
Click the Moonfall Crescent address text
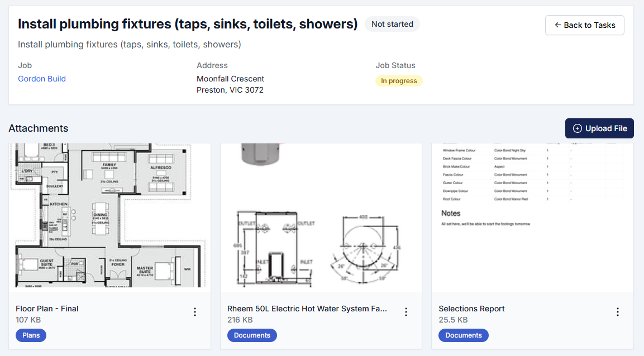tap(230, 79)
